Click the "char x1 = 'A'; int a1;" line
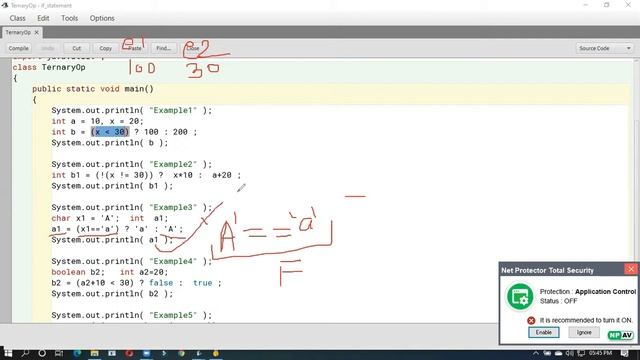The width and height of the screenshot is (640, 360). click(110, 218)
